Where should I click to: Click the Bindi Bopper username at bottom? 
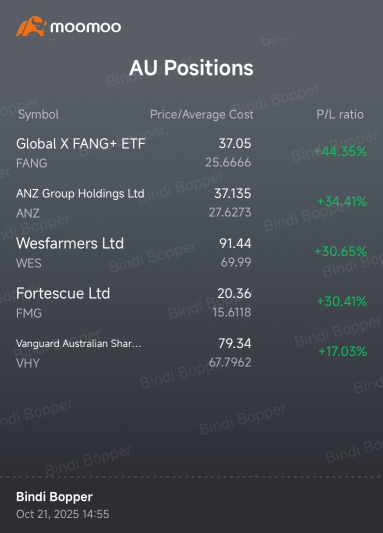[54, 497]
